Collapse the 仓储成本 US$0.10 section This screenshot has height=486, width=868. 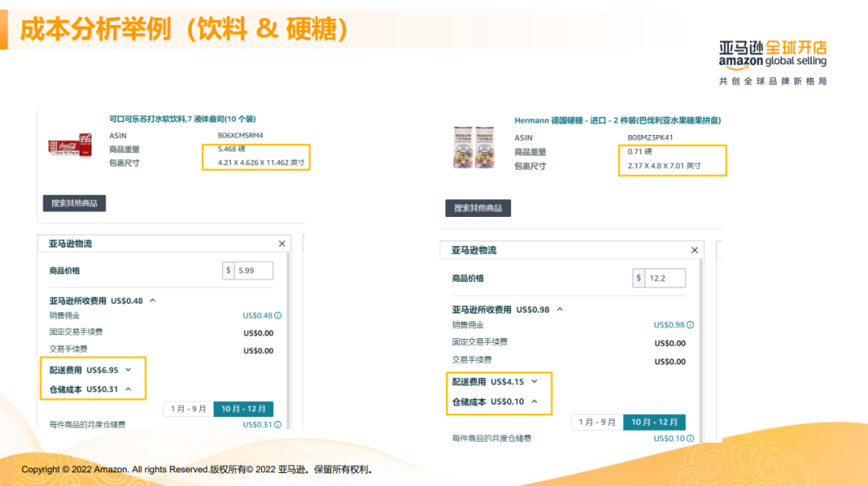coord(534,402)
